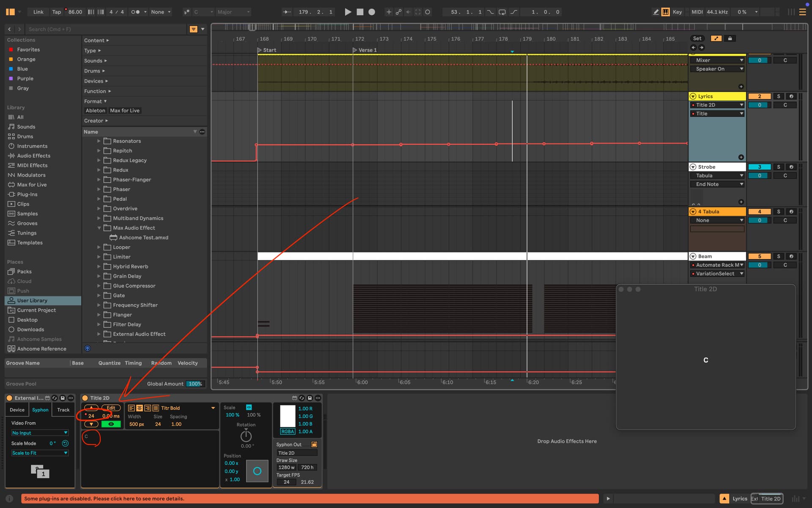Solo the Lyrics track
812x508 pixels.
point(778,96)
